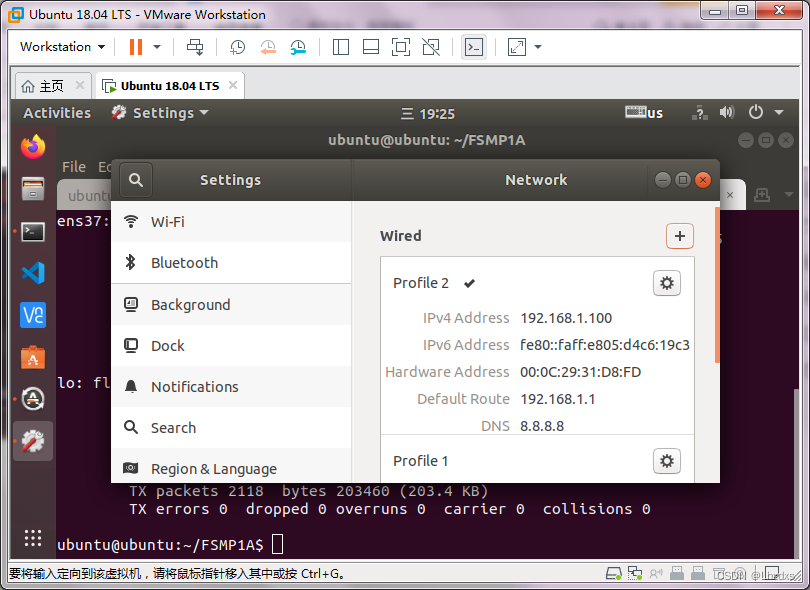Toggle VMware unity mode

tap(431, 47)
